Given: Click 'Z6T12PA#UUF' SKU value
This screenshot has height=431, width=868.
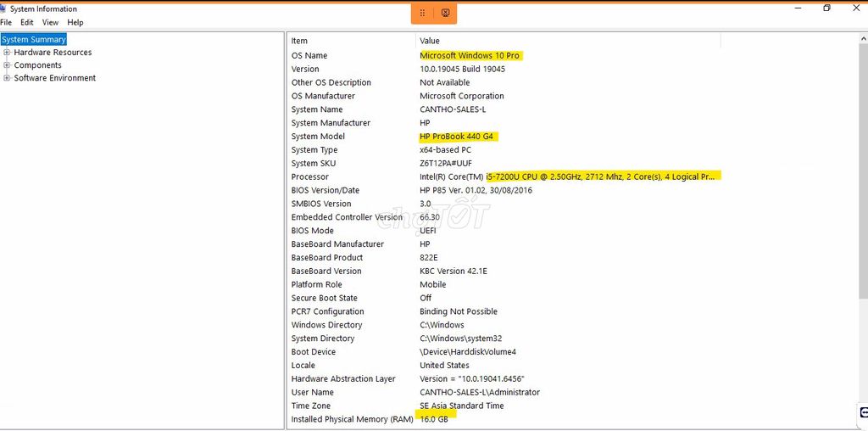Looking at the screenshot, I should pyautogui.click(x=446, y=163).
